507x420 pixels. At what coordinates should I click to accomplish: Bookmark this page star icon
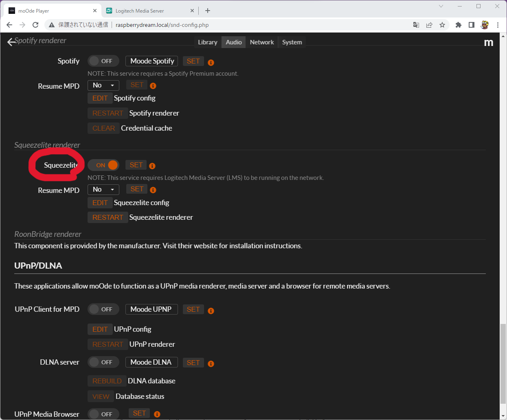[x=442, y=25]
